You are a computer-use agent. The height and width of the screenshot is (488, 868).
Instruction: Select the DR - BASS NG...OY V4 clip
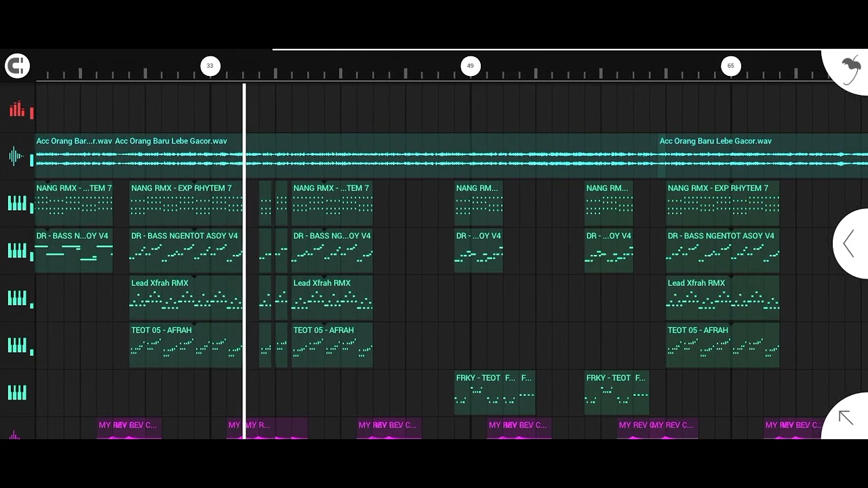[x=332, y=251]
